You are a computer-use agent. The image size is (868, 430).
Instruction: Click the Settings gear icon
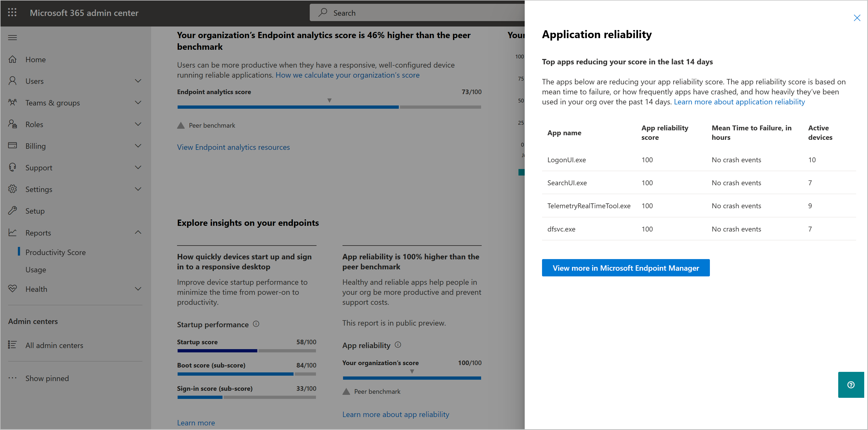(x=12, y=189)
